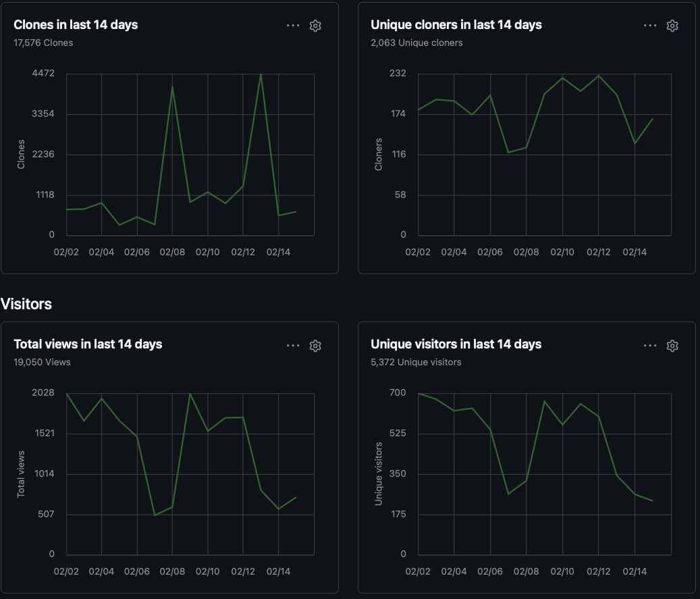Click the 4472 y-axis label on Clones chart
This screenshot has height=599, width=700.
pyautogui.click(x=43, y=73)
